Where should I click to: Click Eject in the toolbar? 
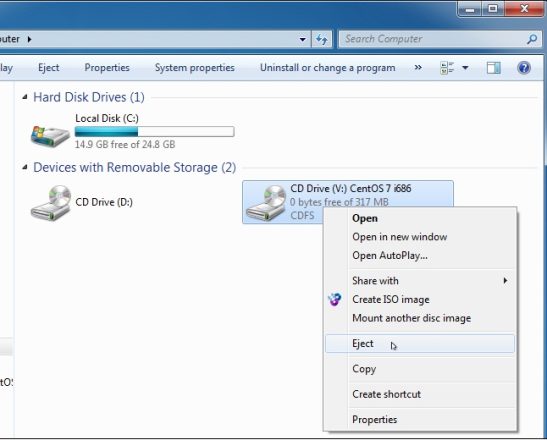48,67
